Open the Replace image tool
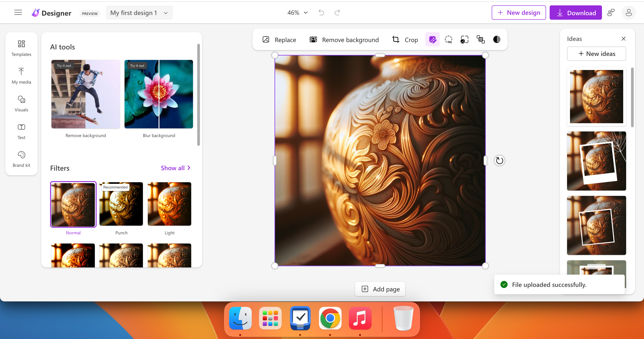This screenshot has width=644, height=339. point(280,40)
